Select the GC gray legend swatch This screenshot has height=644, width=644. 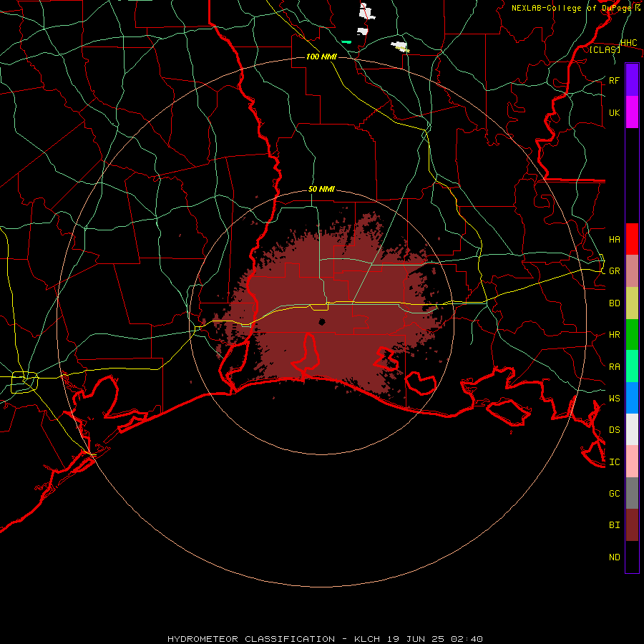pos(632,493)
